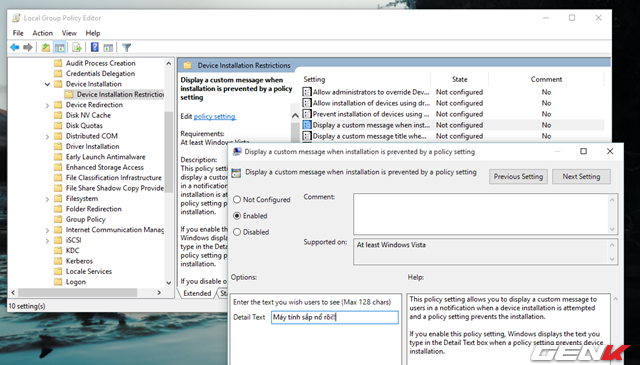Click policy icon of Allow administrators to override row

307,92
